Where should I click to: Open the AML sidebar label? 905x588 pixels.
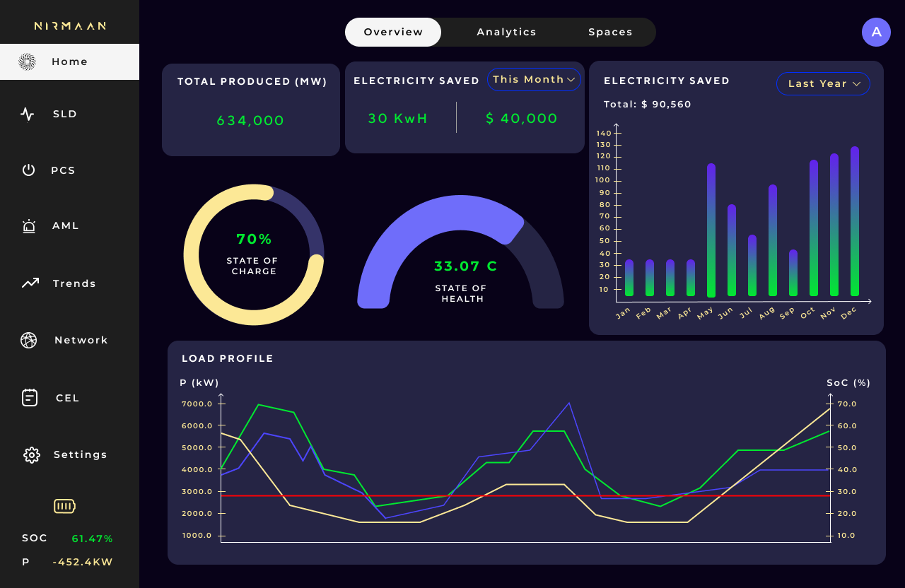pos(66,226)
